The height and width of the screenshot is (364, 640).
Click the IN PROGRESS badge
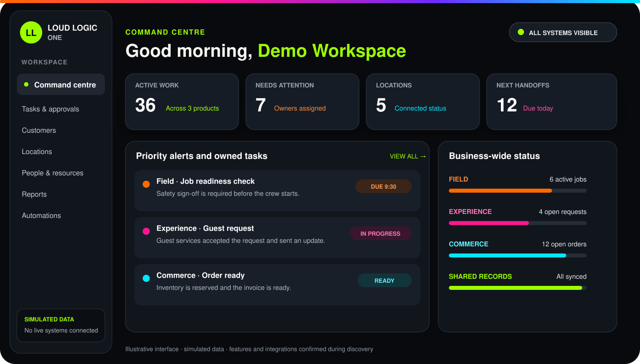click(x=380, y=233)
